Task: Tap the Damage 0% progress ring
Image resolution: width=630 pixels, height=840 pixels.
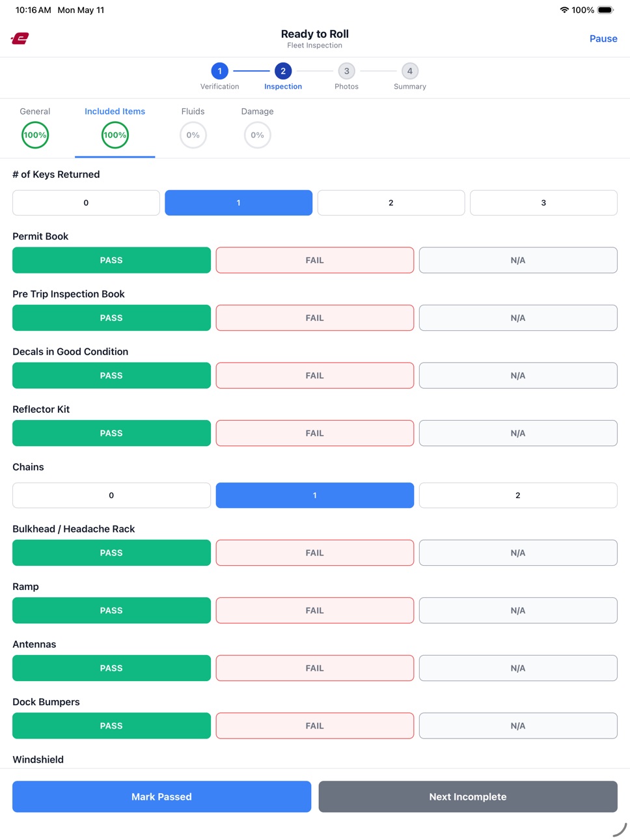Action: click(258, 135)
